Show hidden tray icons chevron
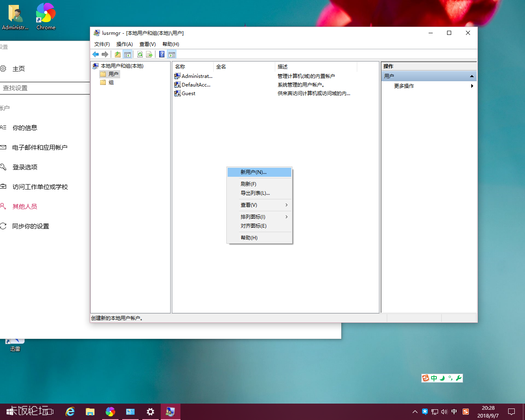This screenshot has height=420, width=525. point(415,412)
